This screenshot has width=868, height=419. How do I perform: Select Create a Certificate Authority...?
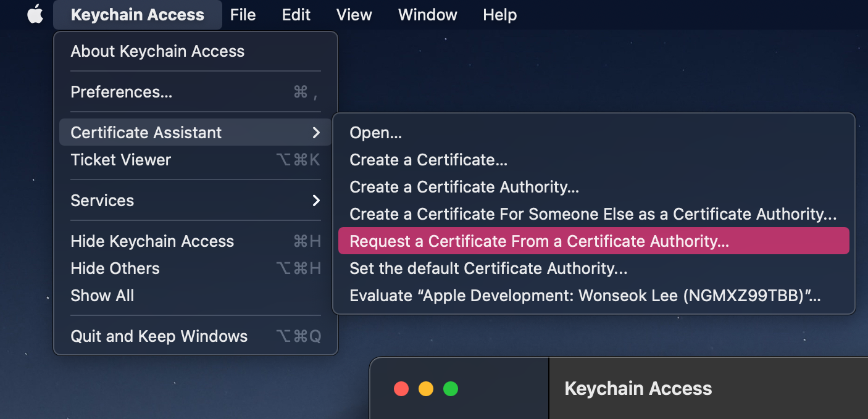click(x=594, y=187)
